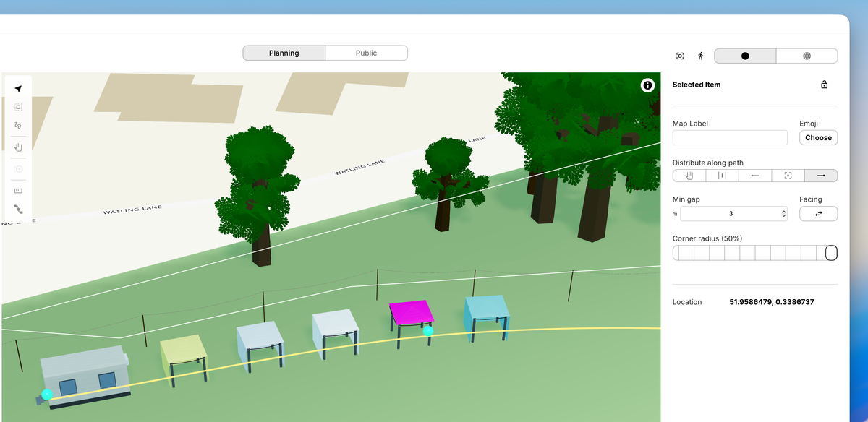868x422 pixels.
Task: Open the map info button
Action: click(647, 85)
